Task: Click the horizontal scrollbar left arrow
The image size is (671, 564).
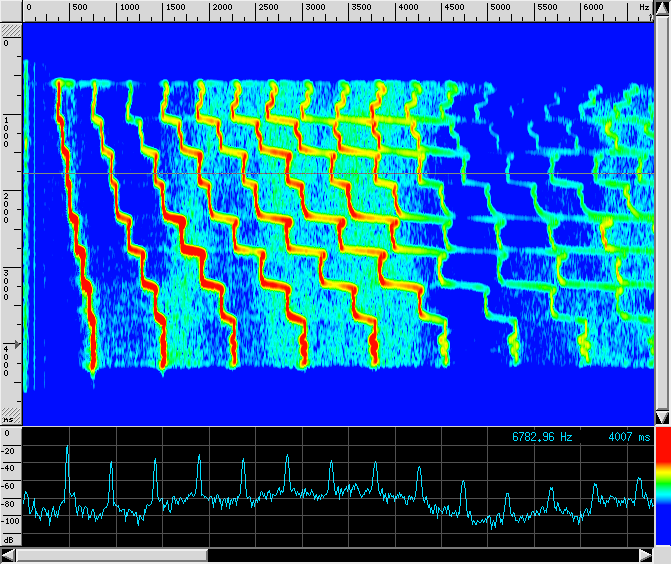Action: (9, 554)
